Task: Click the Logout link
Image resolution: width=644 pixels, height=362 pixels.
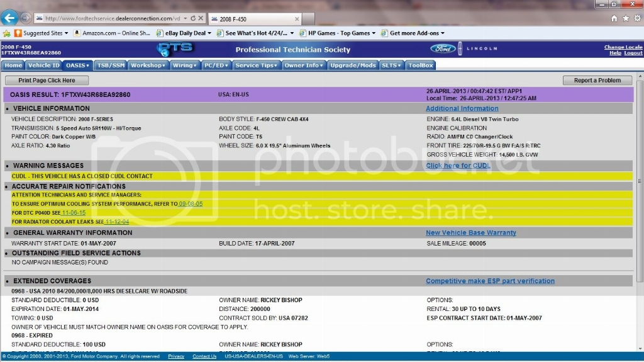Action: (x=633, y=53)
